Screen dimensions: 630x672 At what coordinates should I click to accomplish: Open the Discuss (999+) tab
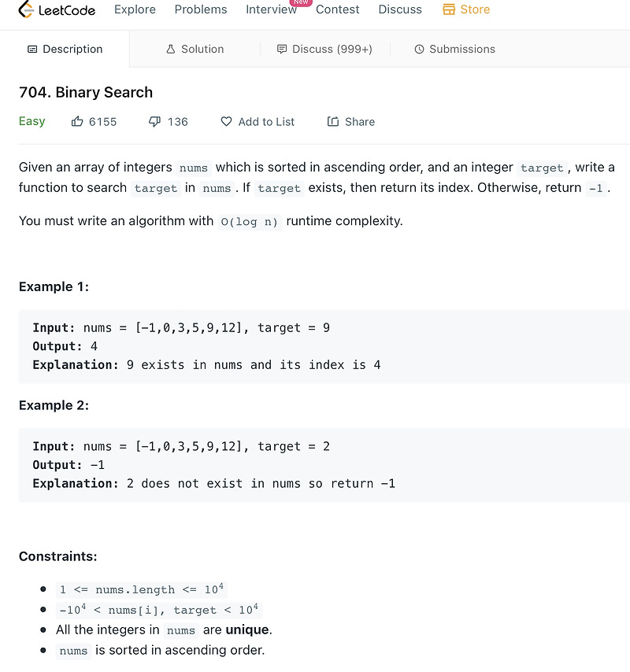tap(324, 49)
